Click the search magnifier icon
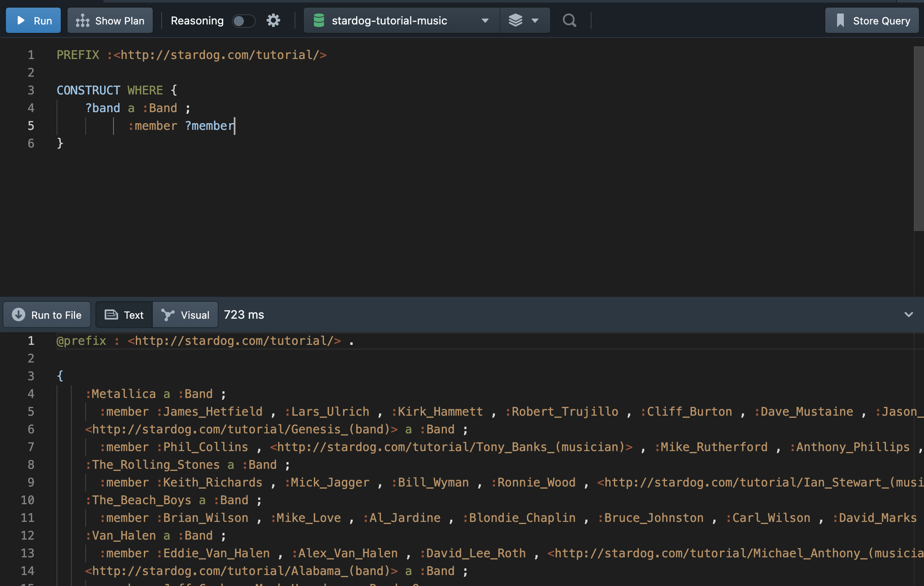Screen dimensions: 924x586 coord(570,20)
